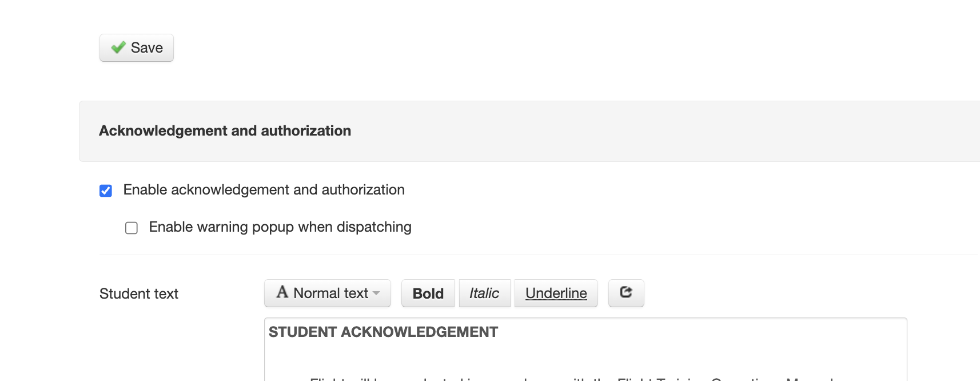Click the Acknowledgement and authorization section header

225,130
